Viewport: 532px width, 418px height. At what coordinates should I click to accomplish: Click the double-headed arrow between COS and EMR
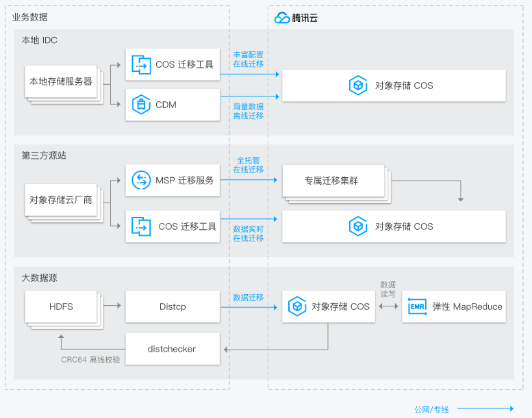388,306
